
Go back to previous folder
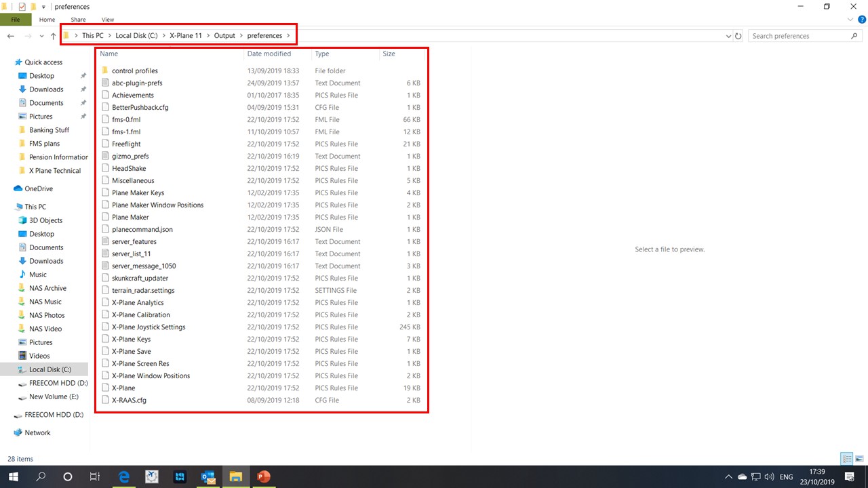click(11, 36)
